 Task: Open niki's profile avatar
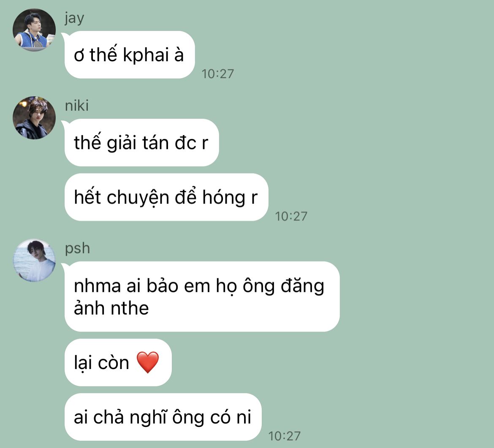click(x=34, y=118)
